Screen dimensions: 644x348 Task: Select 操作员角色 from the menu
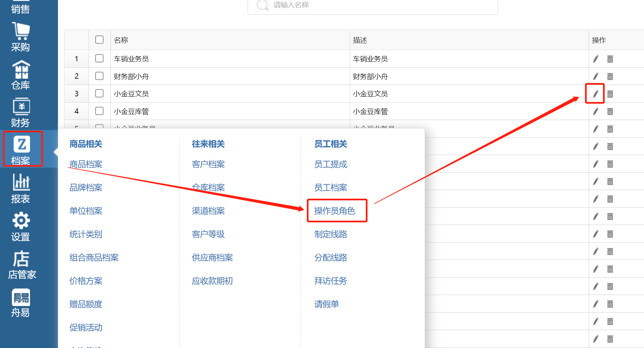pos(334,211)
